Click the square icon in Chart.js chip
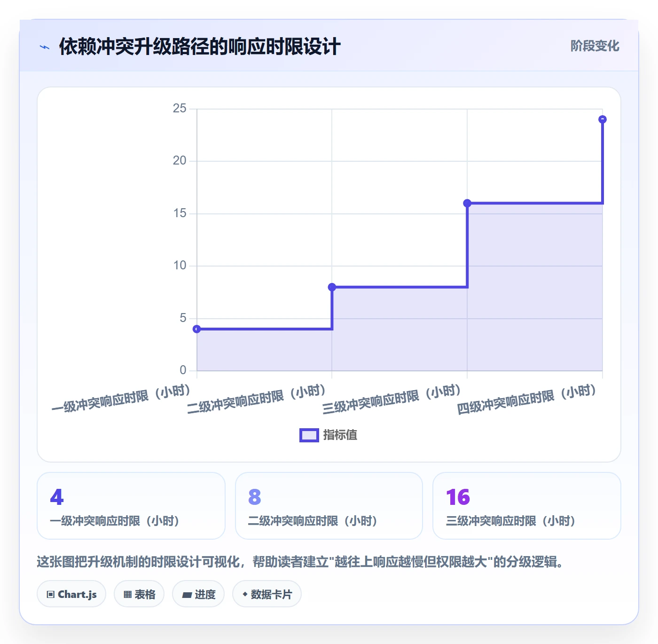This screenshot has height=644, width=658. click(x=51, y=595)
